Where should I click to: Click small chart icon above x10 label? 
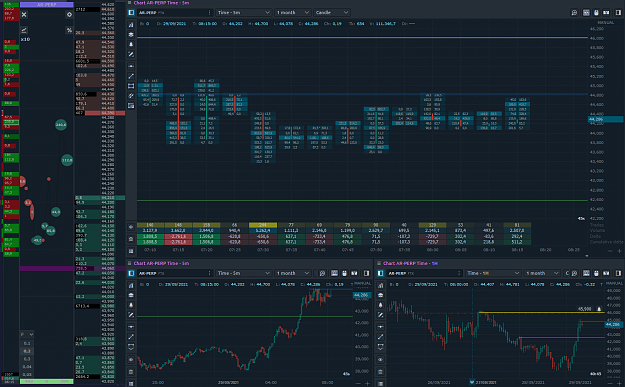(24, 30)
